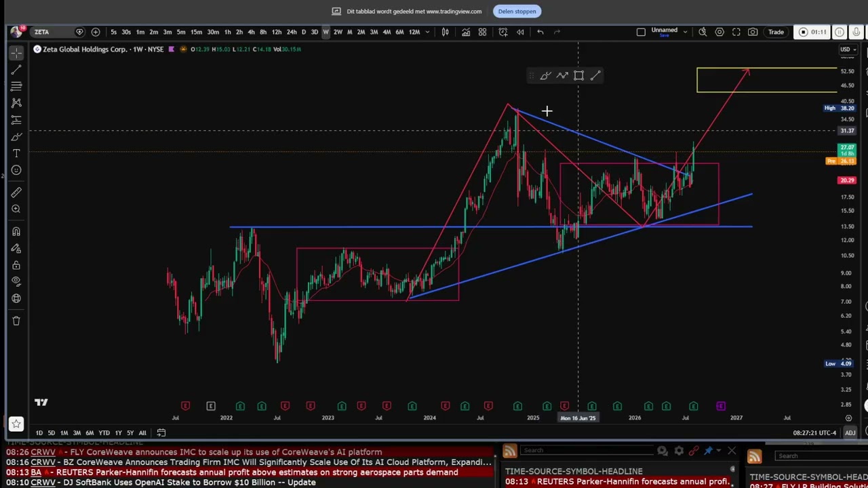868x488 pixels.
Task: Switch to the 12M timeframe
Action: coord(414,32)
